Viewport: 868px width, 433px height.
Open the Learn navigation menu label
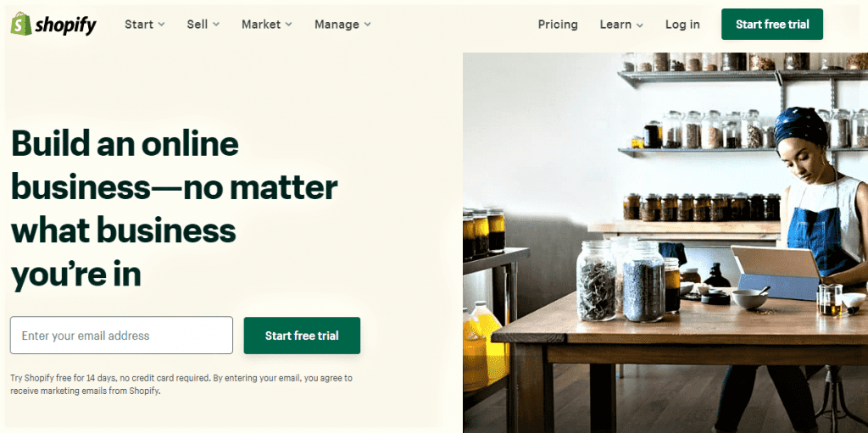[x=615, y=25]
